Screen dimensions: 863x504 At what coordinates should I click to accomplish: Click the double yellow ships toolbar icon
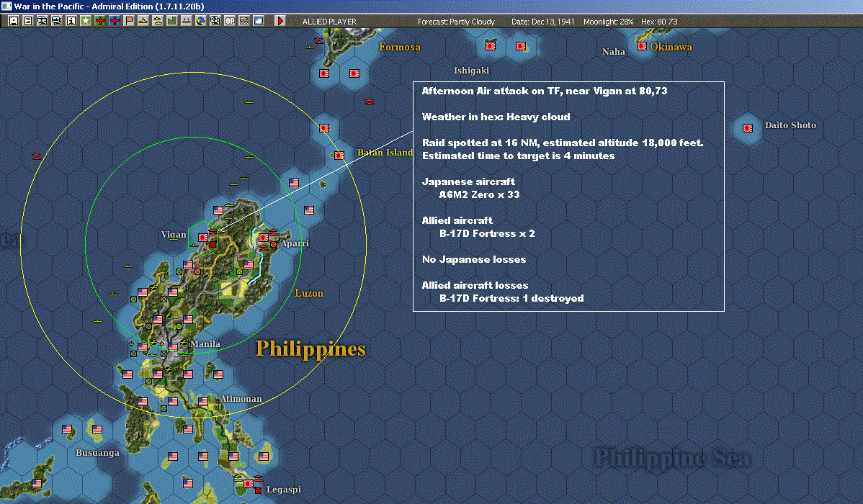(x=158, y=21)
